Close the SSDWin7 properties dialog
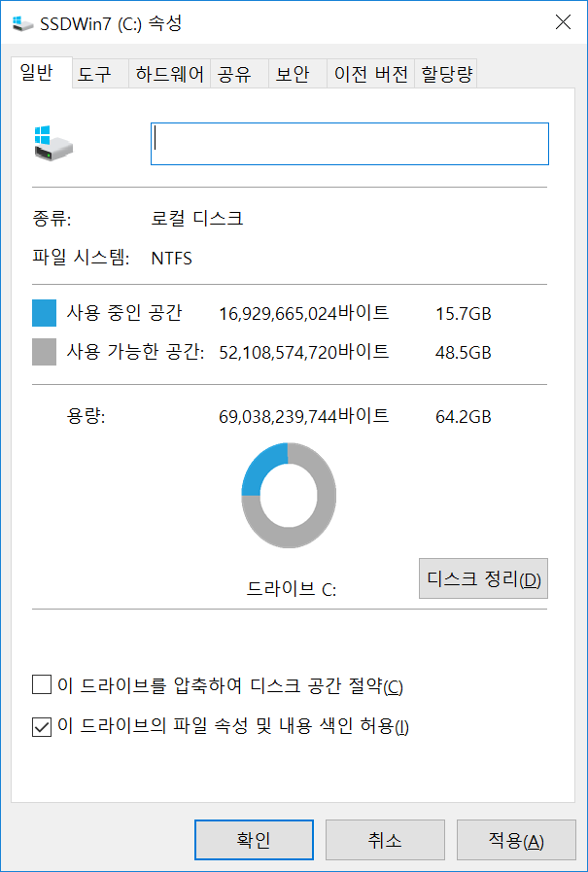 563,22
